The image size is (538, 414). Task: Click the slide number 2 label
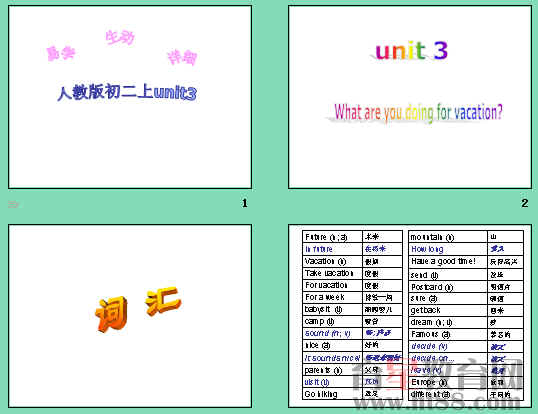coord(524,203)
